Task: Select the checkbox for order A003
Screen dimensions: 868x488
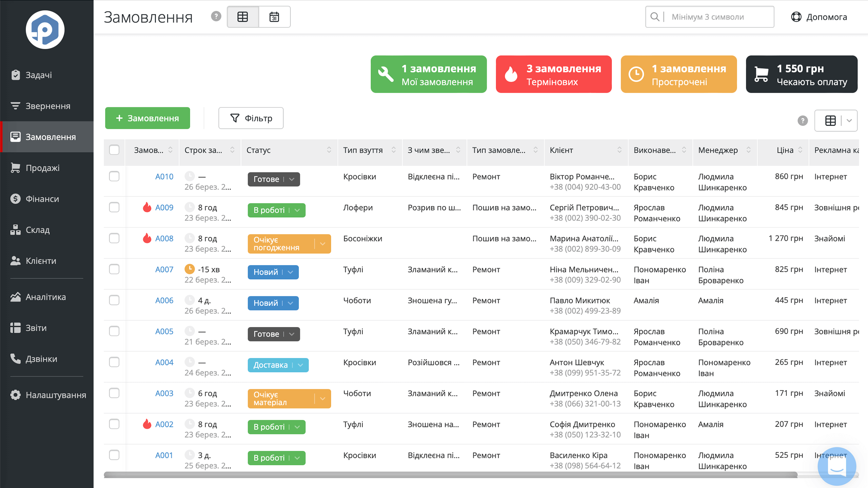Action: (x=114, y=393)
